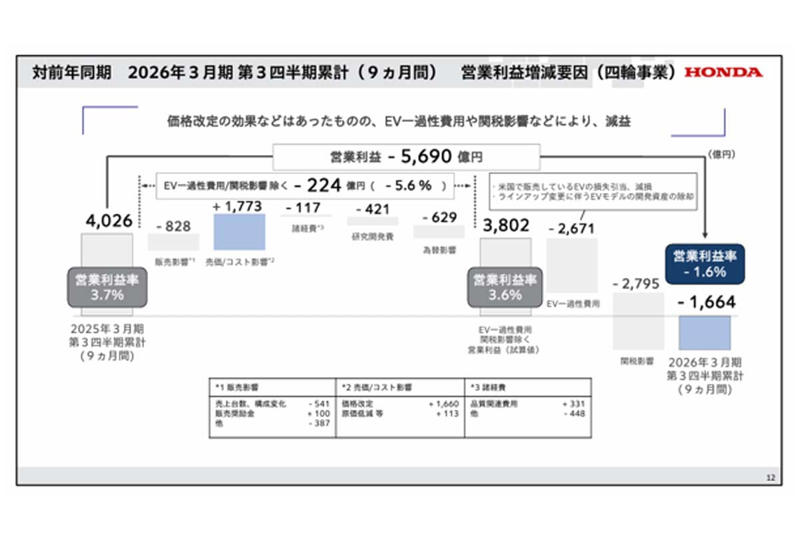
Task: Click the dark blue 営業利益率 -1.6% badge
Action: click(x=705, y=264)
